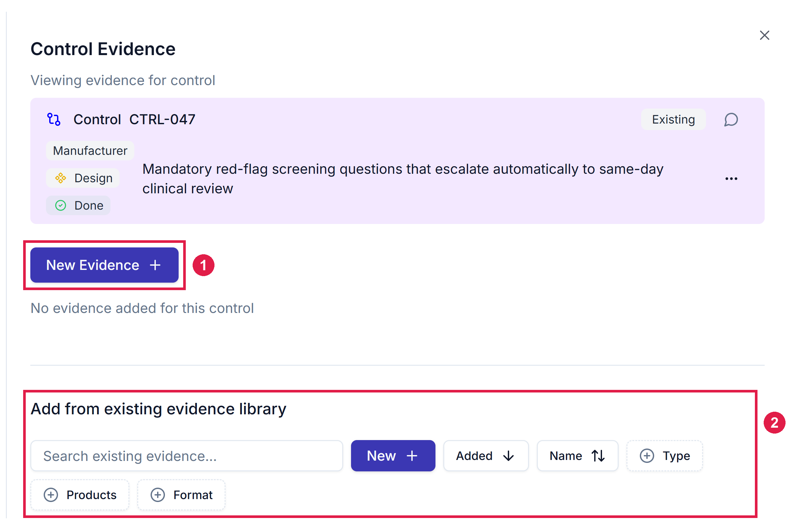Open the comment bubble icon on CTRL-047
794x532 pixels.
[730, 119]
